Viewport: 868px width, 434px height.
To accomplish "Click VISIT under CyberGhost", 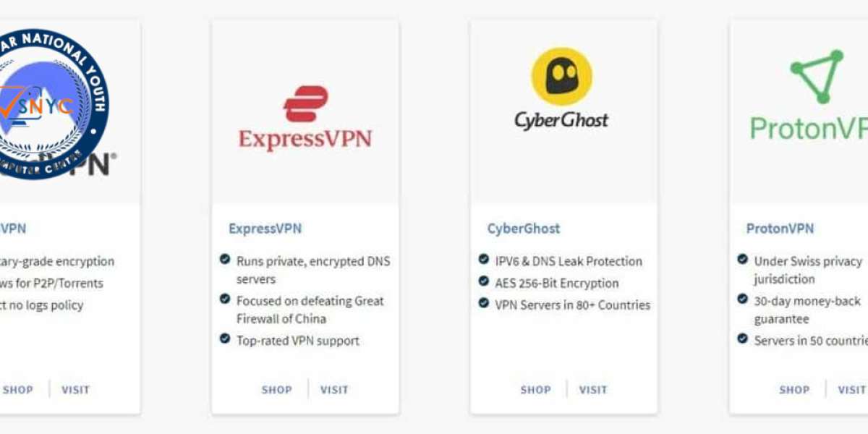I will [593, 390].
